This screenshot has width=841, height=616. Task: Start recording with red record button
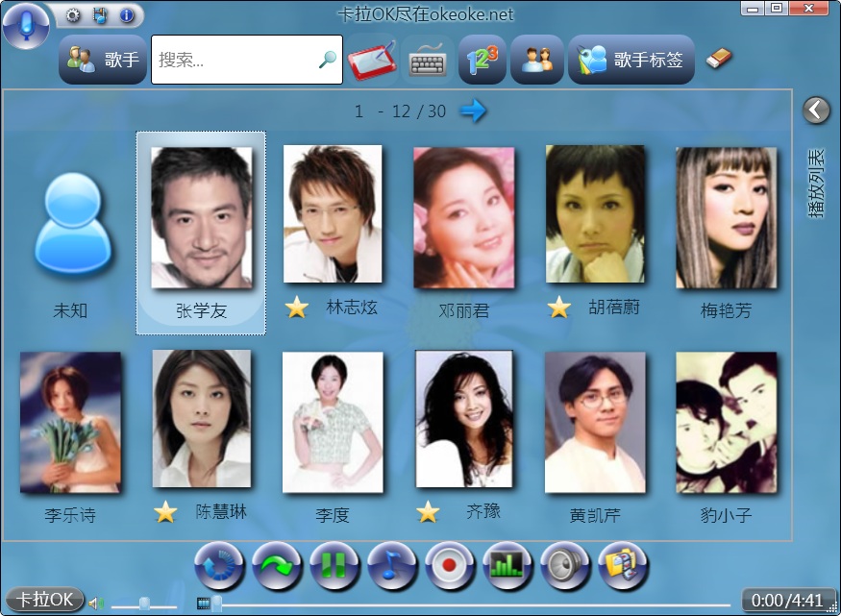click(450, 565)
